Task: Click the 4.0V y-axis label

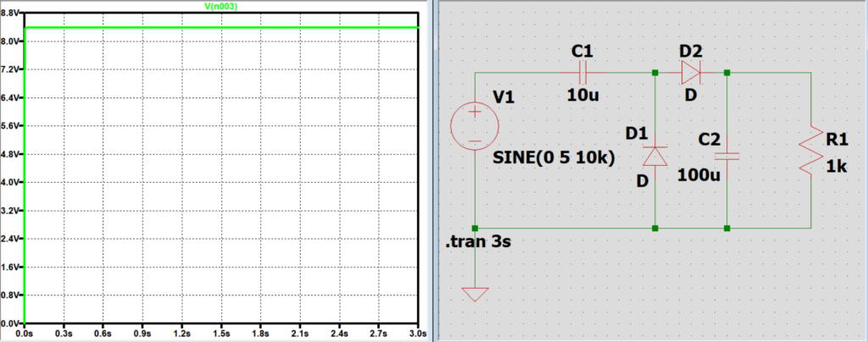Action: pos(9,182)
